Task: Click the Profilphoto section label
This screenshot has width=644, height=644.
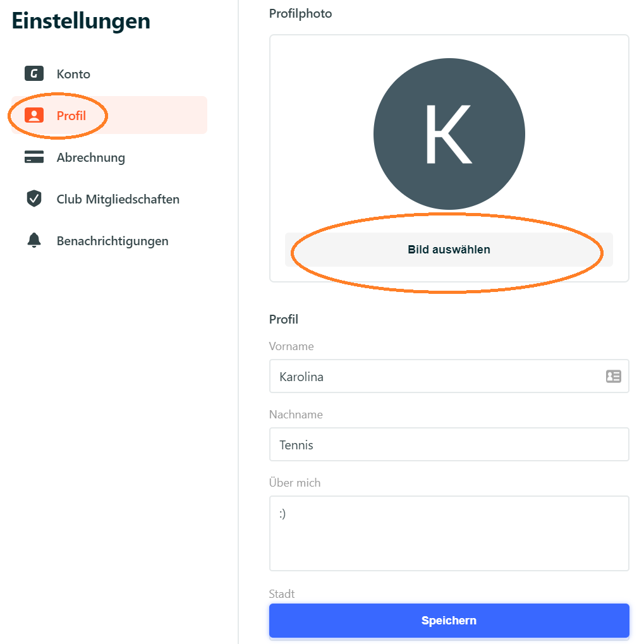Action: click(300, 13)
